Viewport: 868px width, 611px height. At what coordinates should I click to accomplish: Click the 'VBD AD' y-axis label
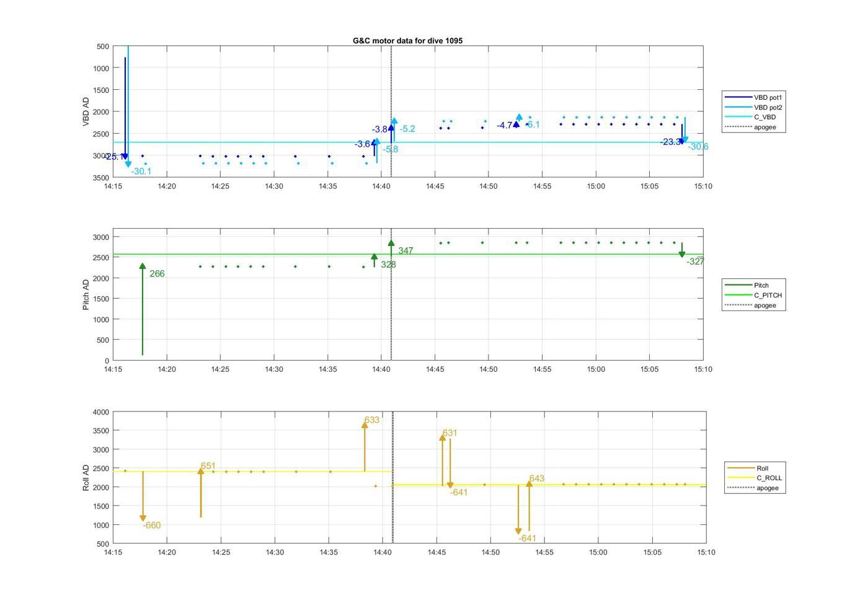[x=86, y=112]
